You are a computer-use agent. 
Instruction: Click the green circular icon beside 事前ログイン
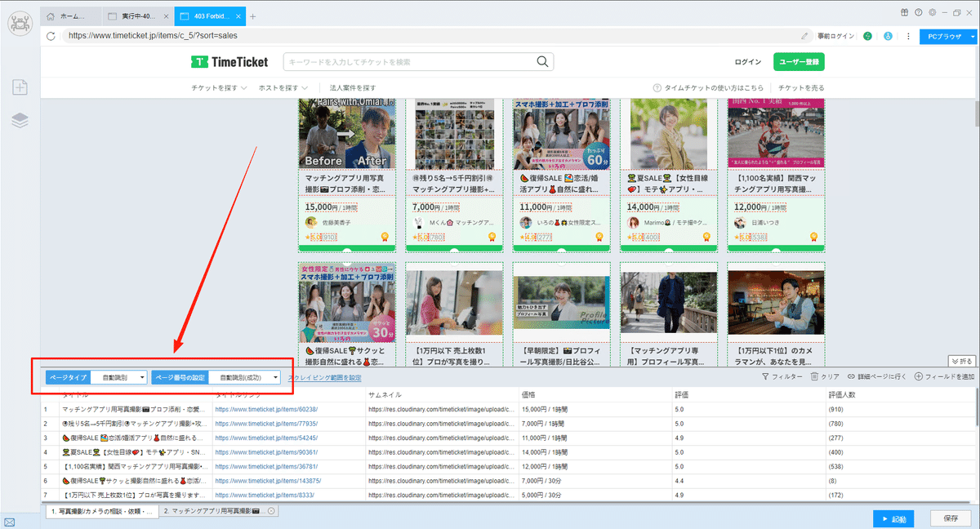coord(867,36)
